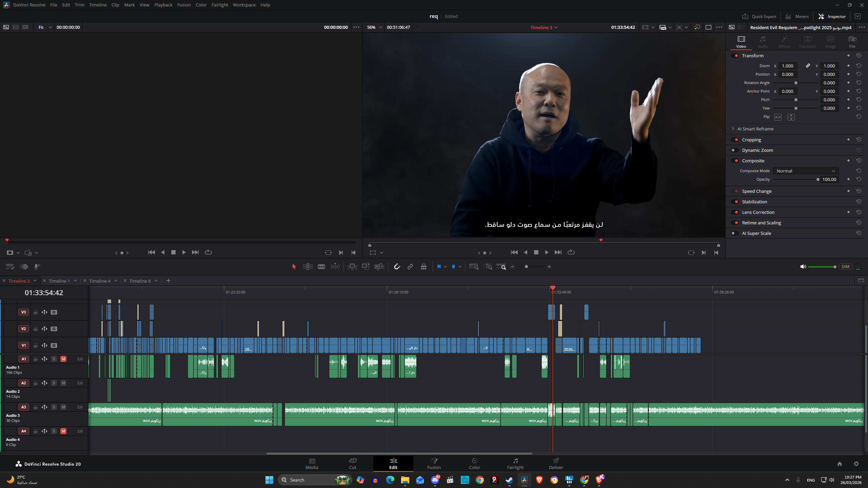The height and width of the screenshot is (488, 868).
Task: Open Timeline View Options icon
Action: tap(10, 267)
